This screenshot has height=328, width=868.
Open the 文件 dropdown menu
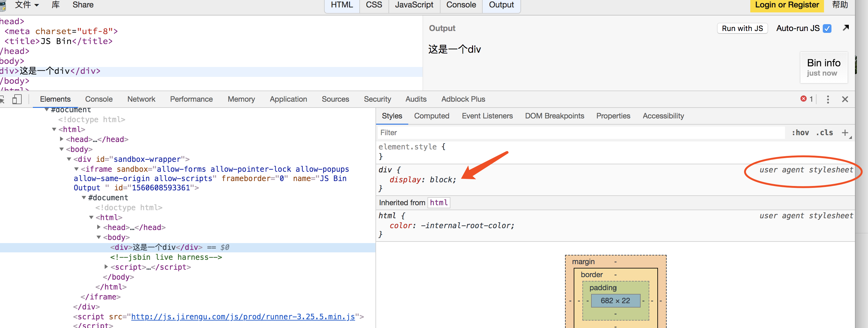[27, 5]
